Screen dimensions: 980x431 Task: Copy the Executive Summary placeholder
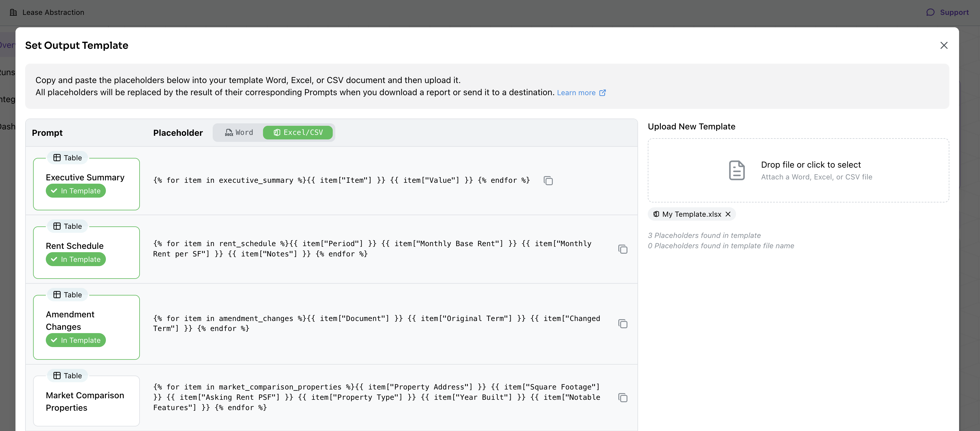[548, 181]
